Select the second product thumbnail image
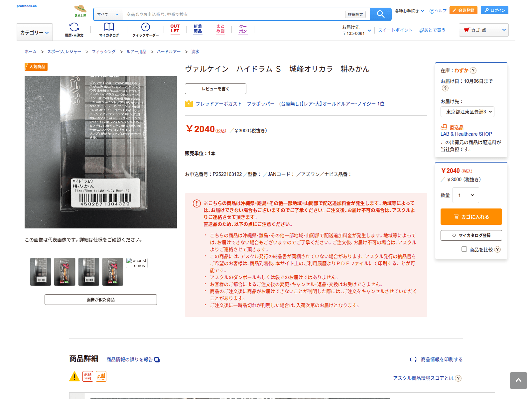 click(65, 272)
